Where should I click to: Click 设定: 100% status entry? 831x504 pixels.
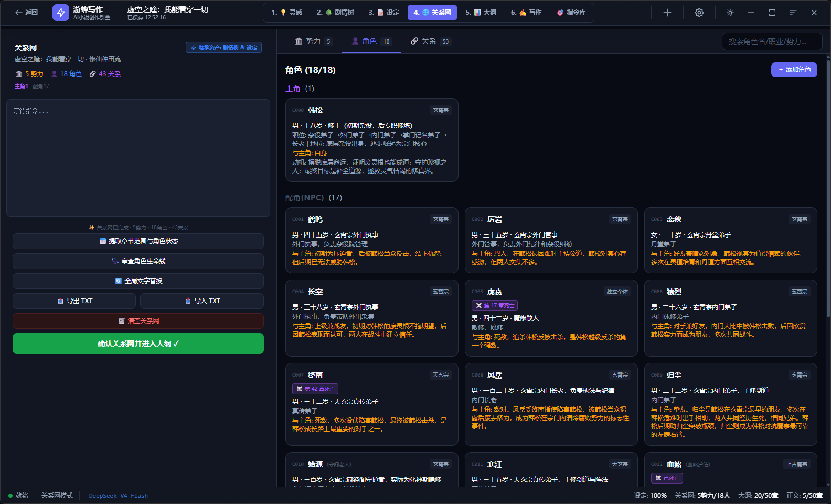(650, 496)
